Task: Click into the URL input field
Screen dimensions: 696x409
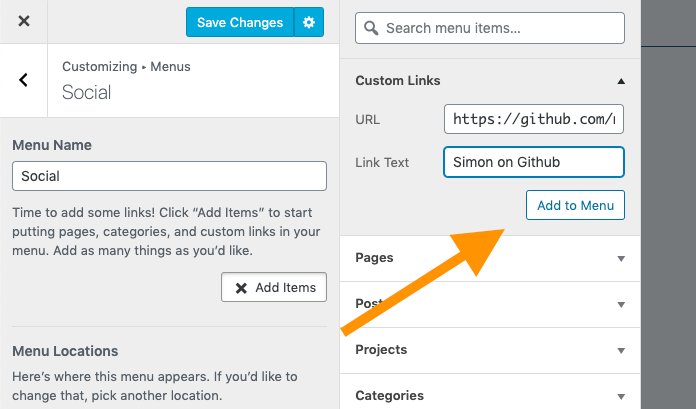Action: 534,119
